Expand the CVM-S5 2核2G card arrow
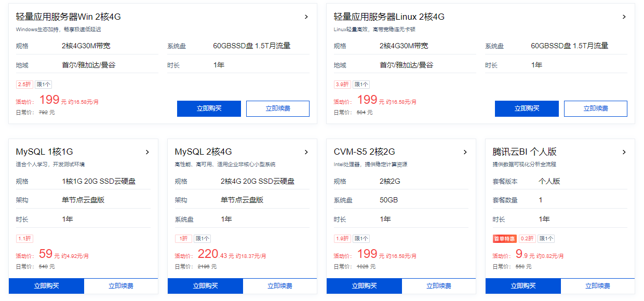The height and width of the screenshot is (301, 644). coord(465,152)
